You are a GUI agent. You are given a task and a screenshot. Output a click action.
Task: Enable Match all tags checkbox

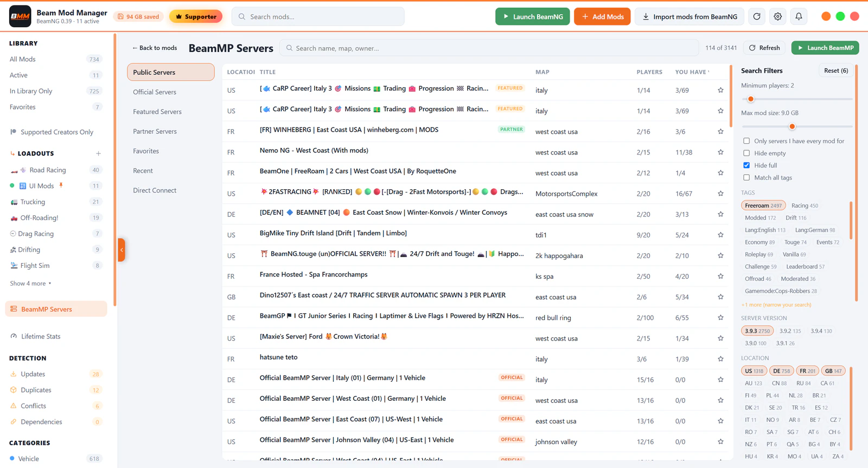[746, 177]
